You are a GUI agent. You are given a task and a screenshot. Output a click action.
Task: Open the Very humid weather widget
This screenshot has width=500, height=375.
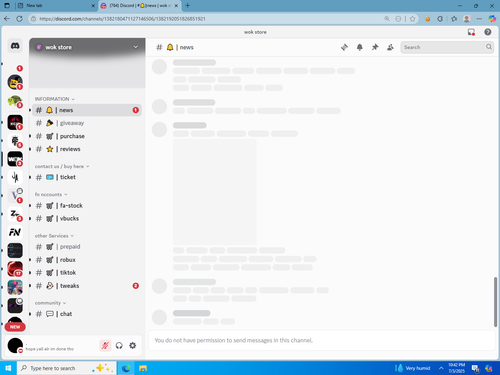[413, 368]
